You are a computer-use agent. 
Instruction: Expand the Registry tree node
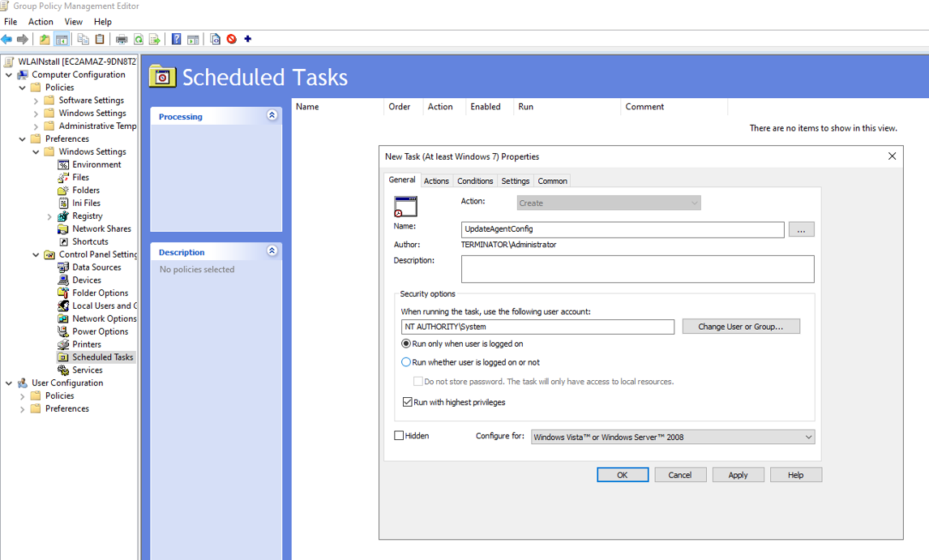pyautogui.click(x=49, y=216)
